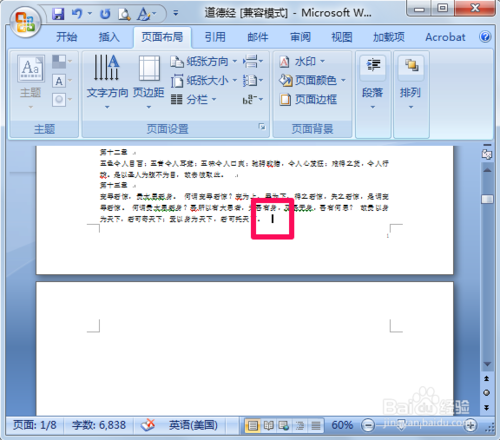Viewport: 500px width, 440px height.
Task: Click the Text Direction (文字方向) icon
Action: (107, 82)
